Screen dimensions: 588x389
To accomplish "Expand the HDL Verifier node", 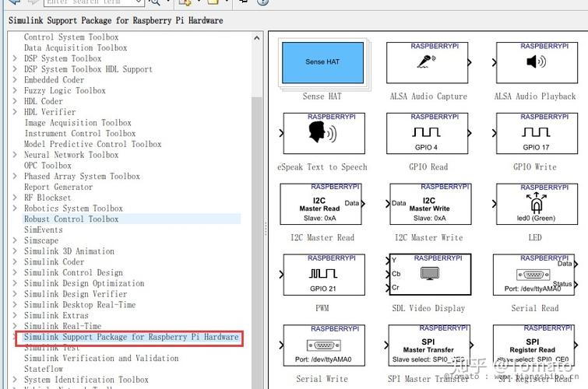I will [x=15, y=112].
